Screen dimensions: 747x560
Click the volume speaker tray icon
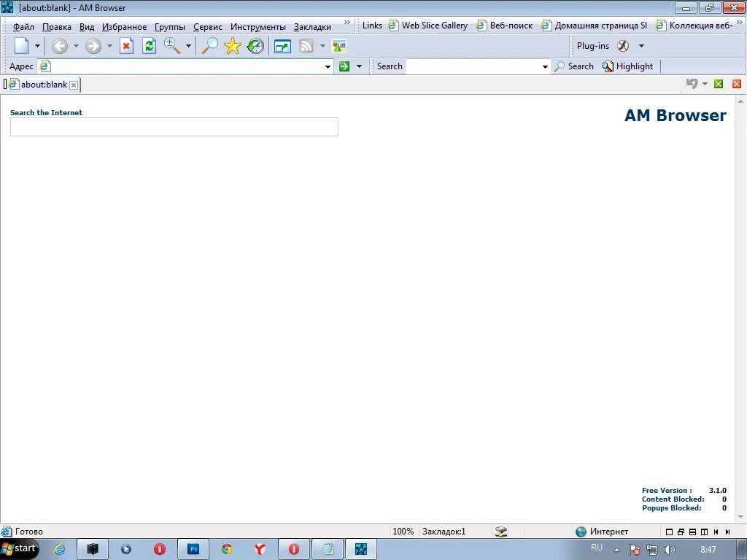pos(669,550)
